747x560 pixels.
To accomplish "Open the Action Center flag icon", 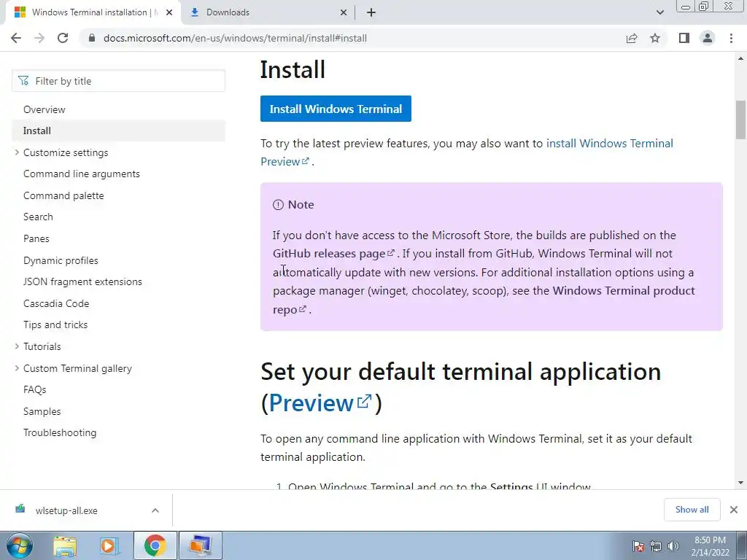I will tap(638, 546).
